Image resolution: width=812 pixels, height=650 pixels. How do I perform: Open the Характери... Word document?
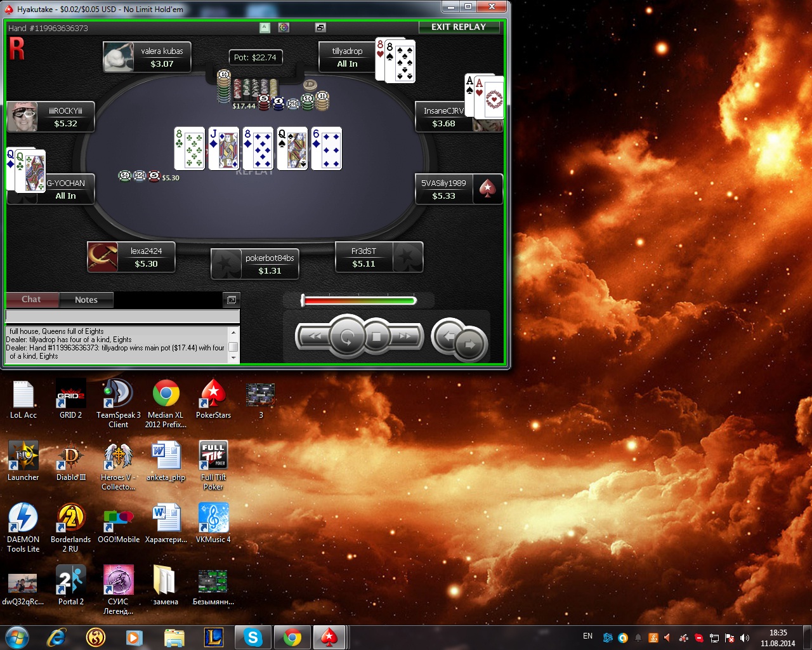pos(166,524)
